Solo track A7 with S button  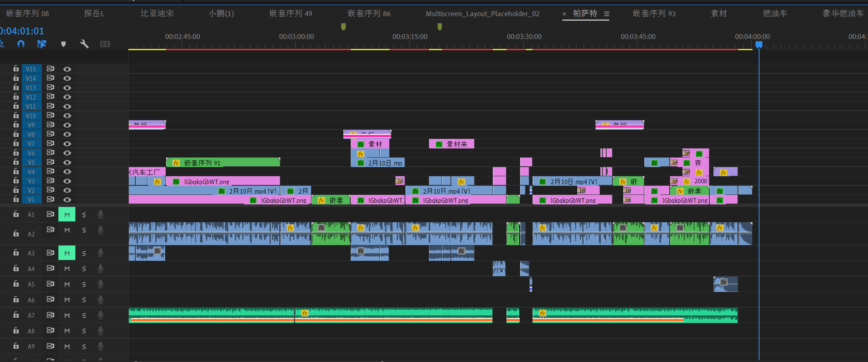pos(84,316)
